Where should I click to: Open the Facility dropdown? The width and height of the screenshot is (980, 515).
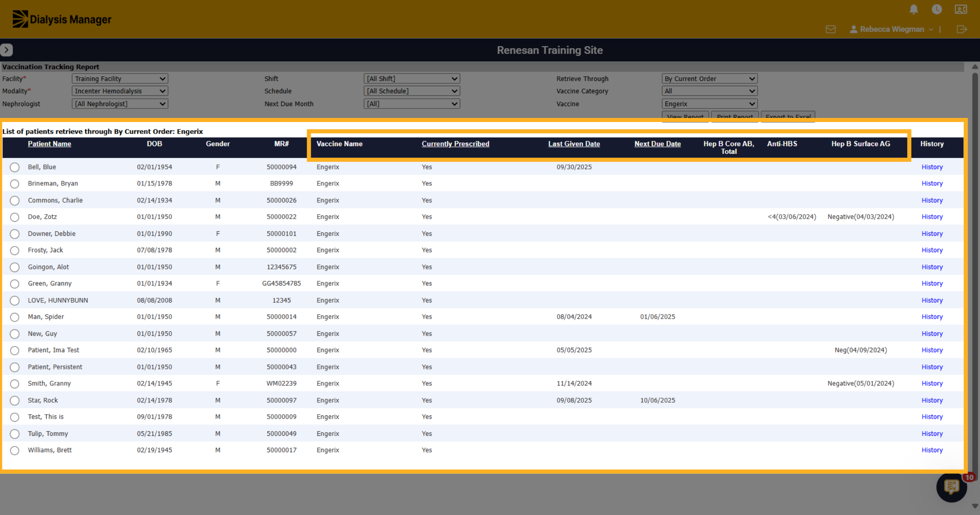point(120,79)
